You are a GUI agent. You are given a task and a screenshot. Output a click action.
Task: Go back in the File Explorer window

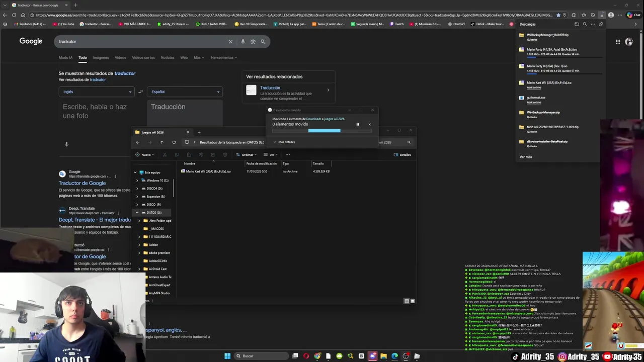138,142
